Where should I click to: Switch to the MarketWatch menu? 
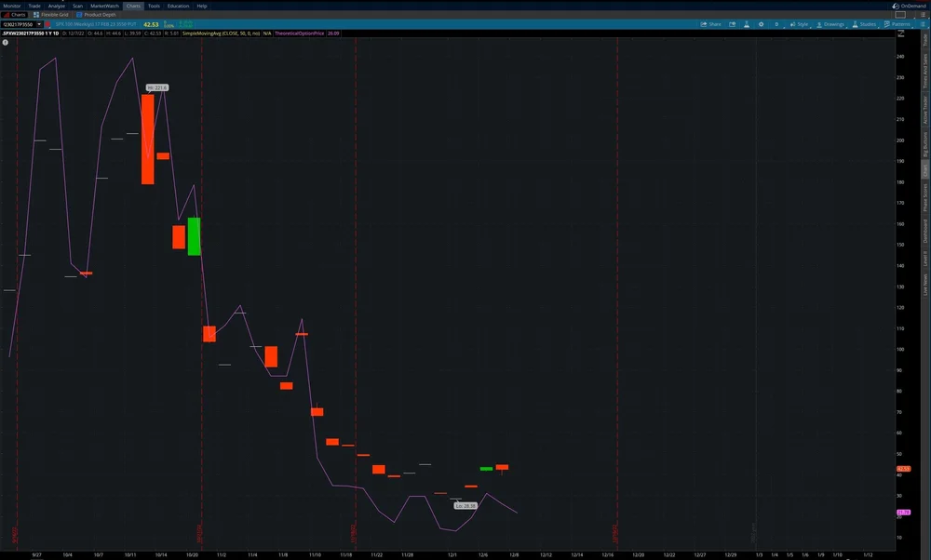tap(104, 6)
